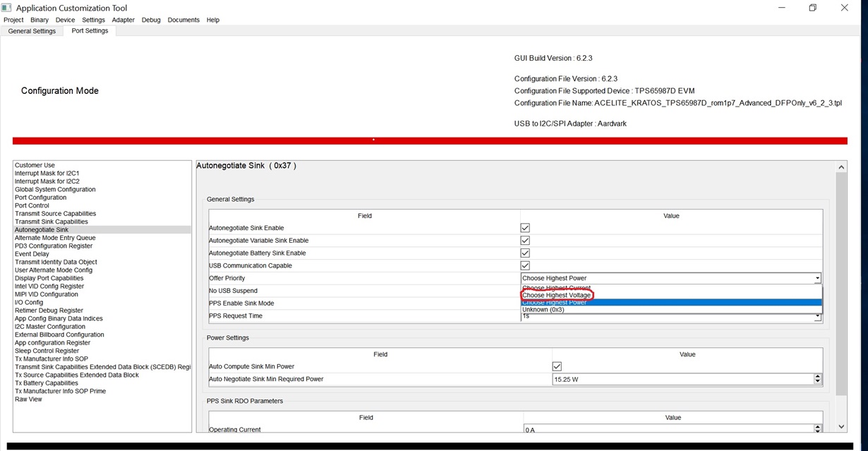Uncheck Autonegotiate Sink Enable
The image size is (868, 451).
[524, 227]
